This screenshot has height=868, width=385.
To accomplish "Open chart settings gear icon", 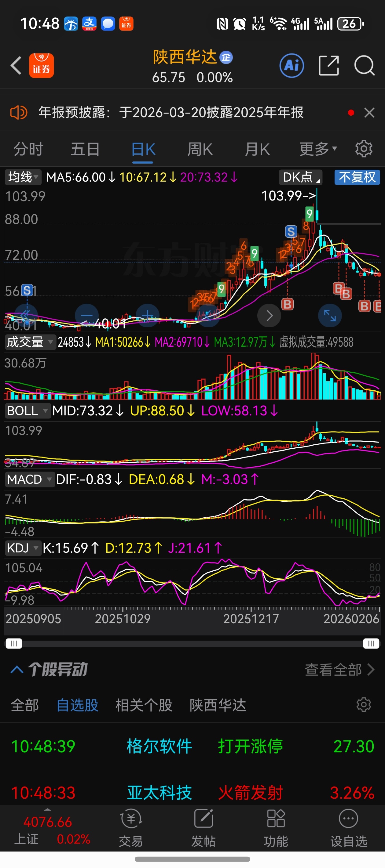I will 364,149.
